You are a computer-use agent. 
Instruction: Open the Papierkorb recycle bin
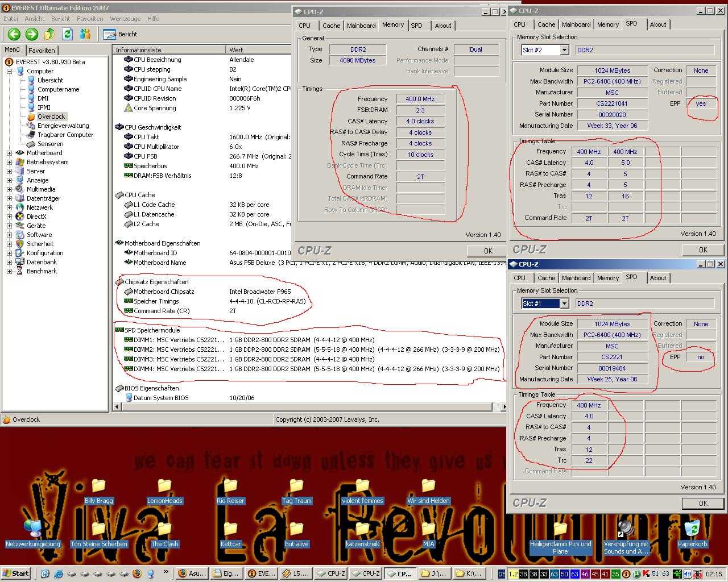click(x=692, y=534)
